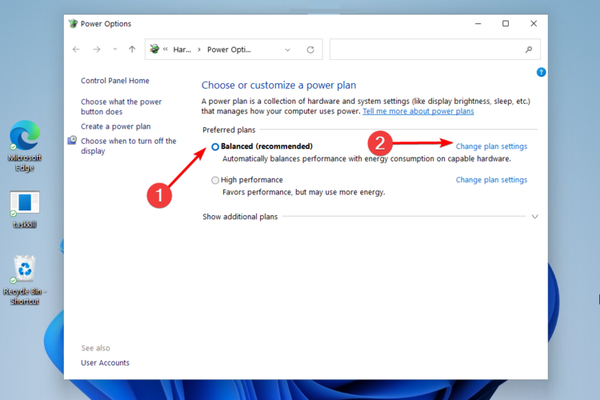The height and width of the screenshot is (400, 600).
Task: Select the Balanced (recommended) power plan
Action: tap(215, 147)
